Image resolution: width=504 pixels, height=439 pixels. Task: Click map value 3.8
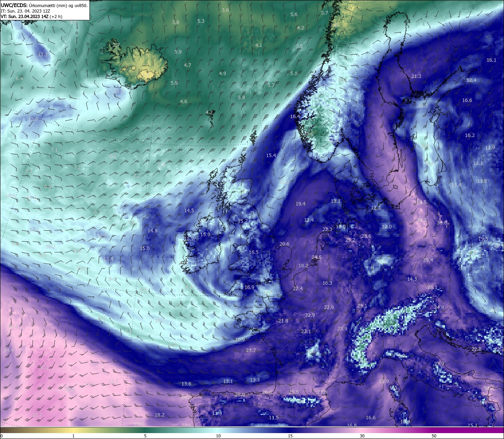pos(176,22)
